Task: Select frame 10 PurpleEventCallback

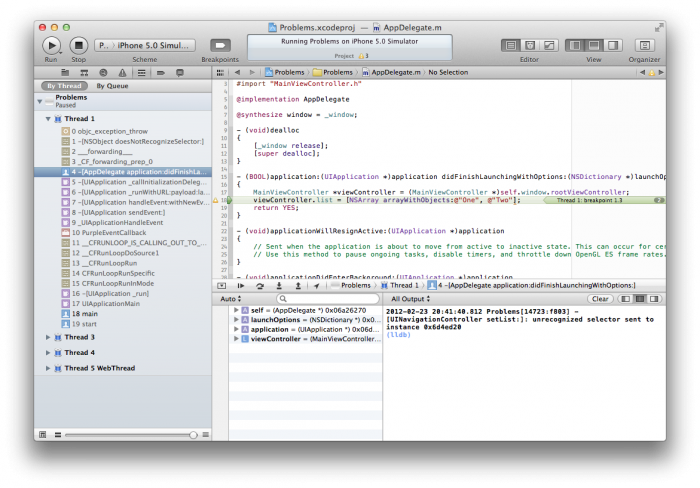Action: (123, 233)
